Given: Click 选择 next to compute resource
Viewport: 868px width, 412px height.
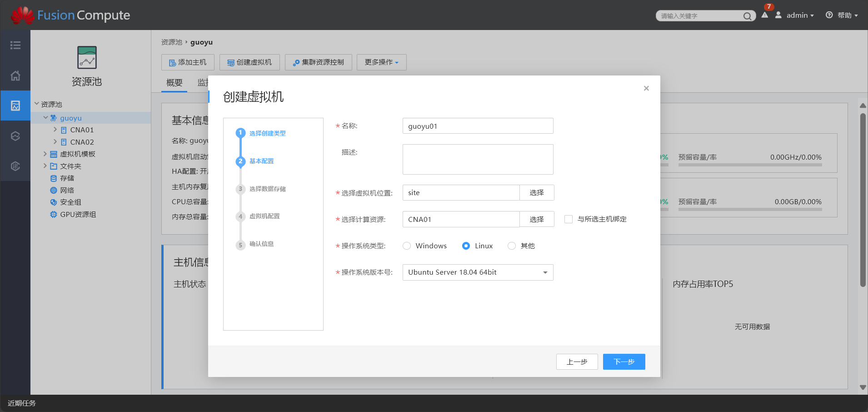Looking at the screenshot, I should (x=537, y=219).
